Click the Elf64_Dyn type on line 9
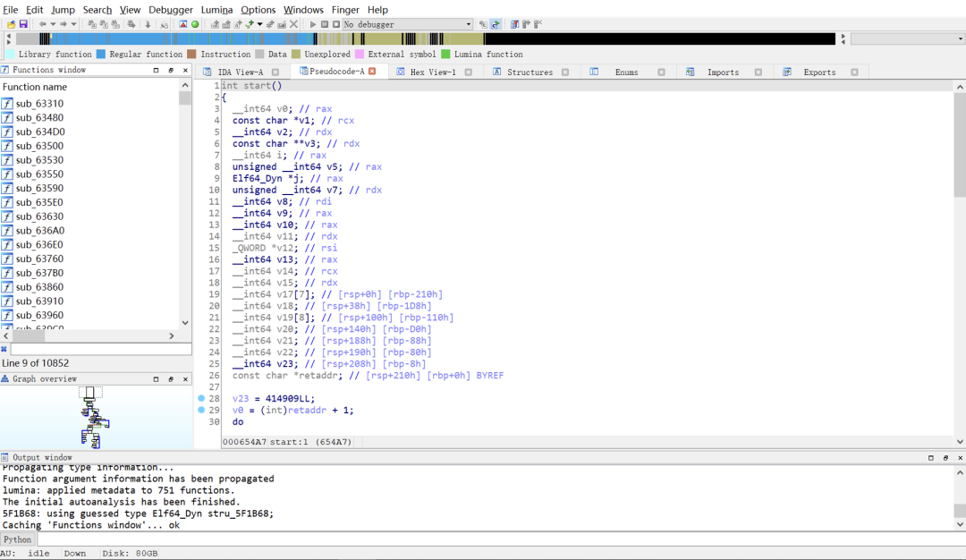Screen dimensions: 966x560 point(257,179)
